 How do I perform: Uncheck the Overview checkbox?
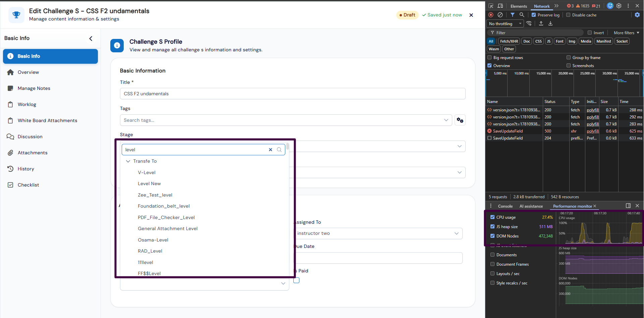pyautogui.click(x=489, y=65)
